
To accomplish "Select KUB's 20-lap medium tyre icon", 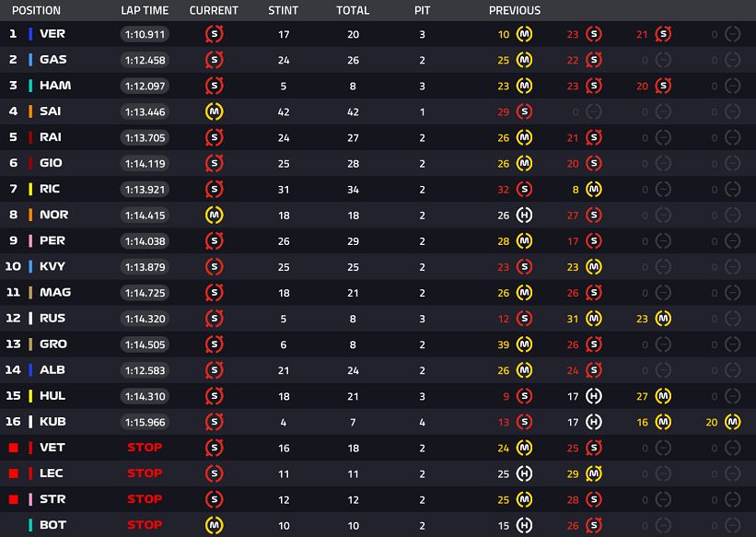I will click(x=732, y=422).
